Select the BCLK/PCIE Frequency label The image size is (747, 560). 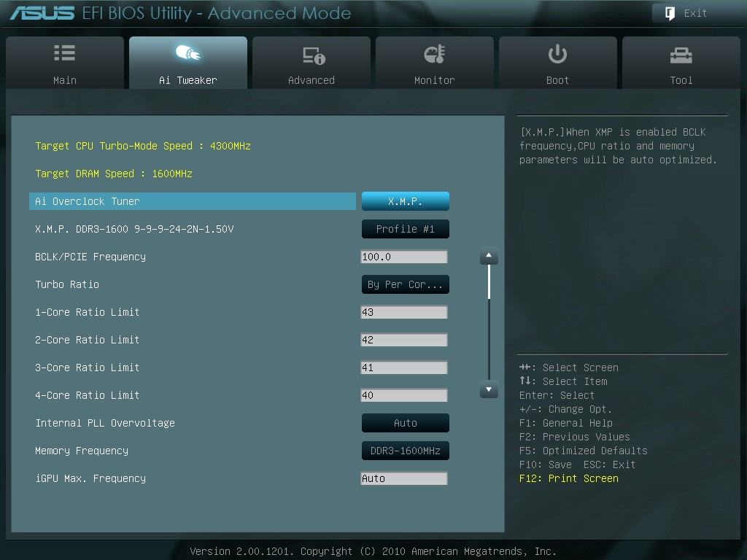[x=90, y=257]
